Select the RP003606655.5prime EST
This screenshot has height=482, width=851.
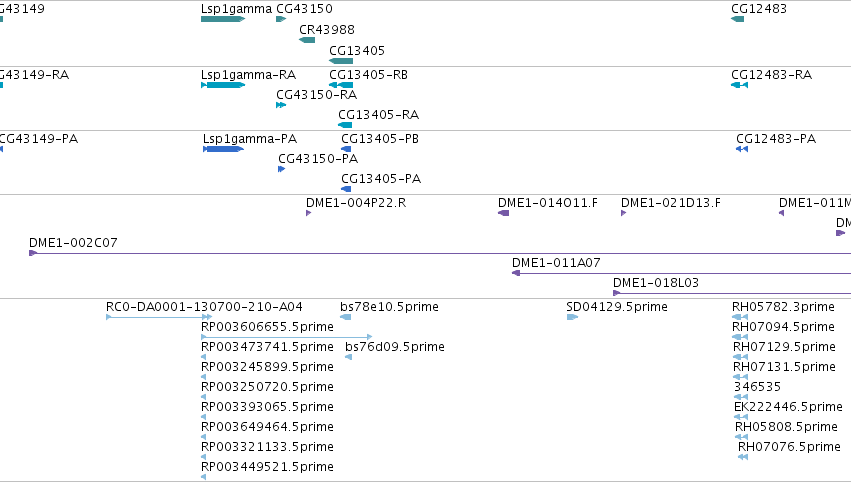click(x=287, y=337)
